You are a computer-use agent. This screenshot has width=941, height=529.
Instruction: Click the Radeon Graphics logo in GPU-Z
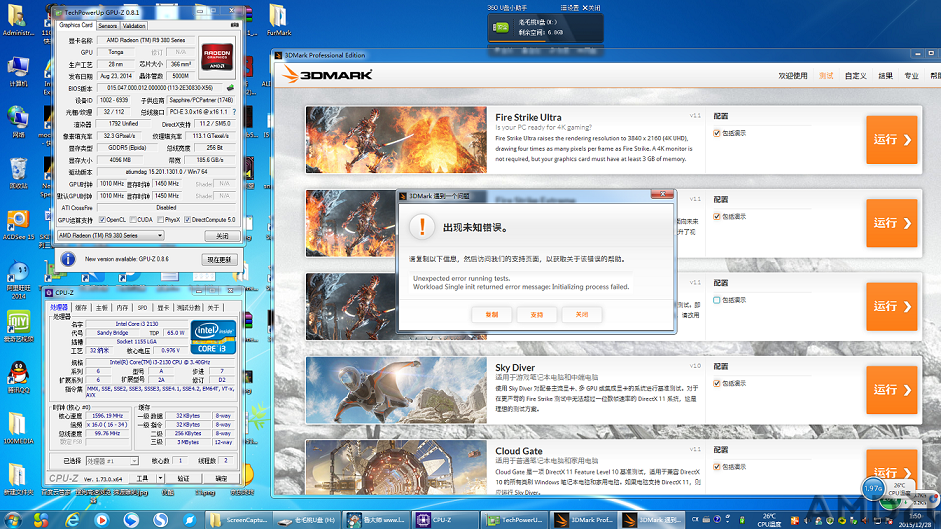coord(217,56)
